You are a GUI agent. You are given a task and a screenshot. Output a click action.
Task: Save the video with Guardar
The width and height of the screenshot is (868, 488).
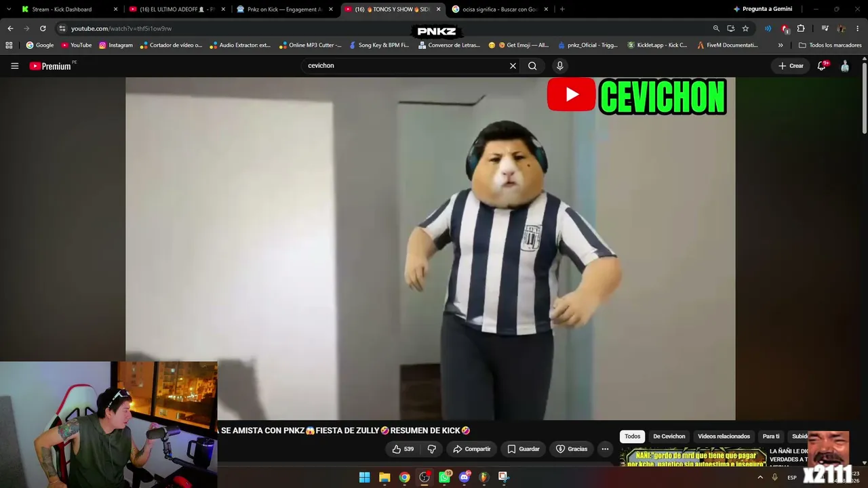[524, 449]
